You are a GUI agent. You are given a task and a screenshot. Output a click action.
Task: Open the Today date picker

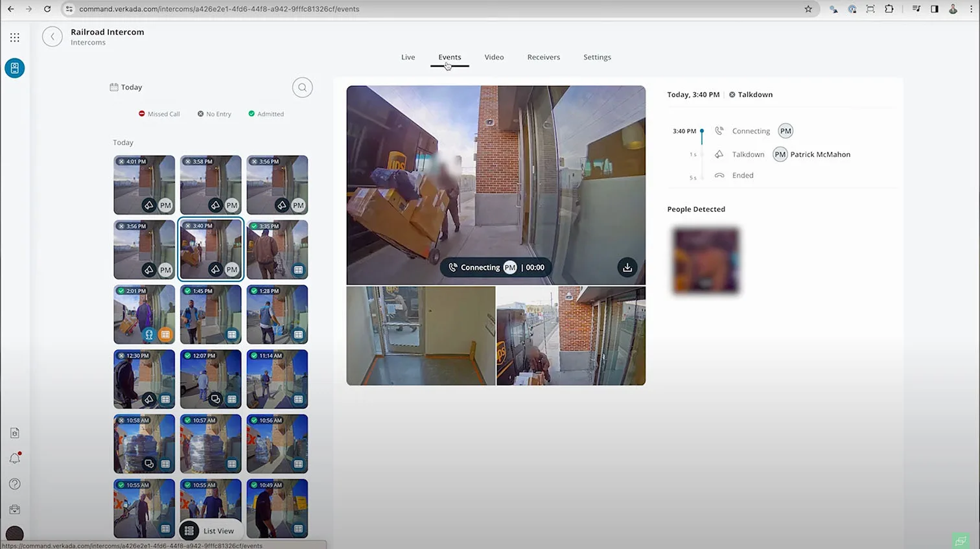[126, 88]
